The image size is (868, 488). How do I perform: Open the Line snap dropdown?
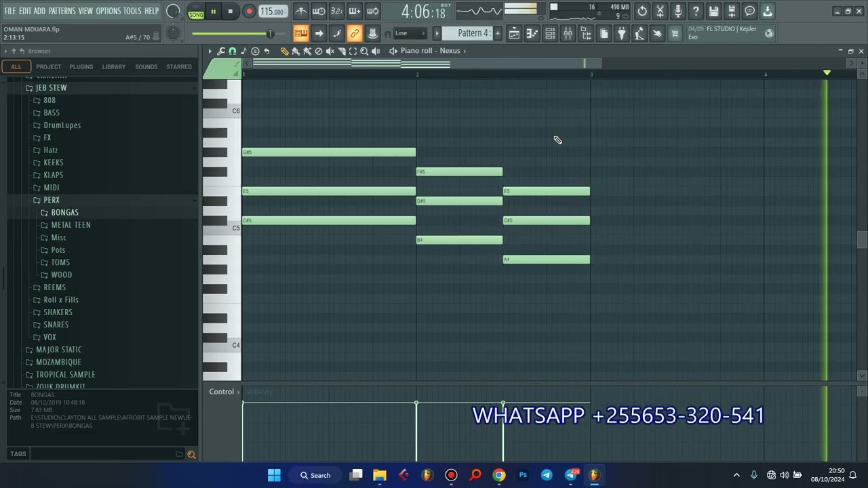(411, 33)
